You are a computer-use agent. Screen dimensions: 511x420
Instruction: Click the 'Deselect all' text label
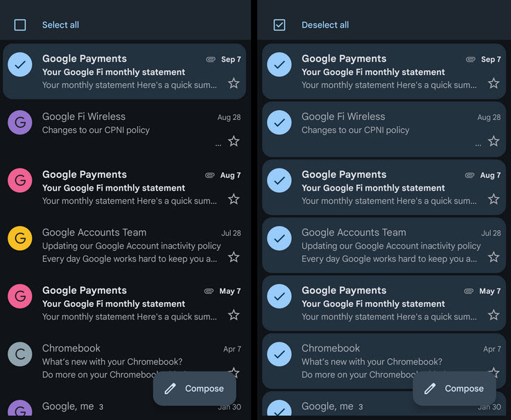point(325,25)
